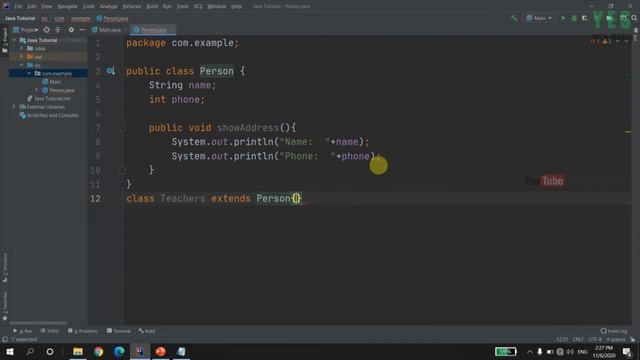Viewport: 640px width, 360px height.
Task: Open the Refactor menu
Action: point(132,7)
